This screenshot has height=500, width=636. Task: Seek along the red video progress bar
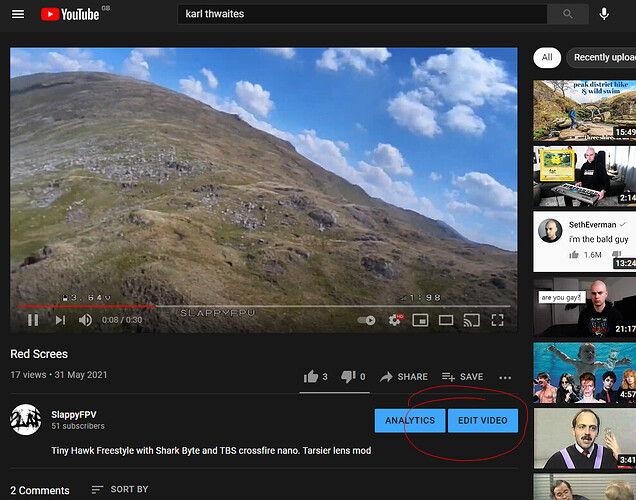264,306
